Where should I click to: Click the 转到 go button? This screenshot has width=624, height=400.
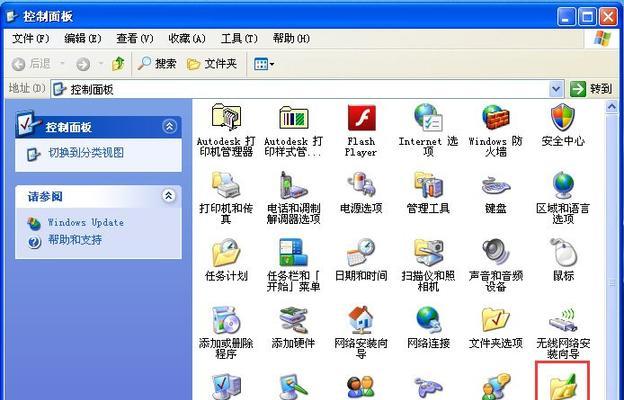591,89
